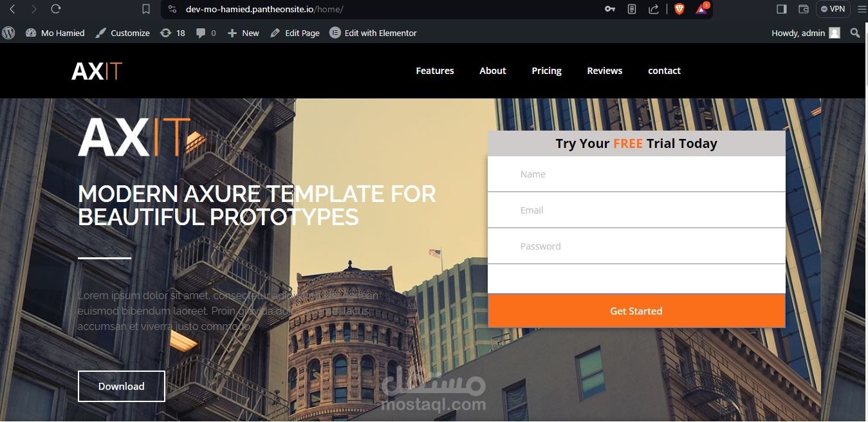Open the Customize link in the admin bar
Image resolution: width=868 pixels, height=422 pixels.
122,33
